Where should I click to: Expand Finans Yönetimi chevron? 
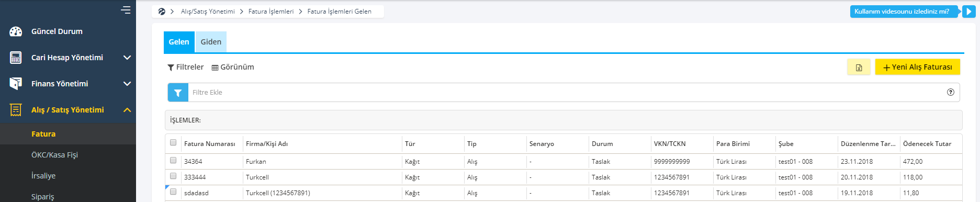coord(127,84)
